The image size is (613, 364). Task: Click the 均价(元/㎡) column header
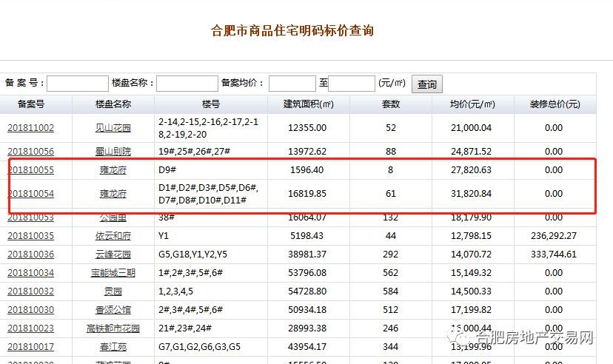point(472,104)
